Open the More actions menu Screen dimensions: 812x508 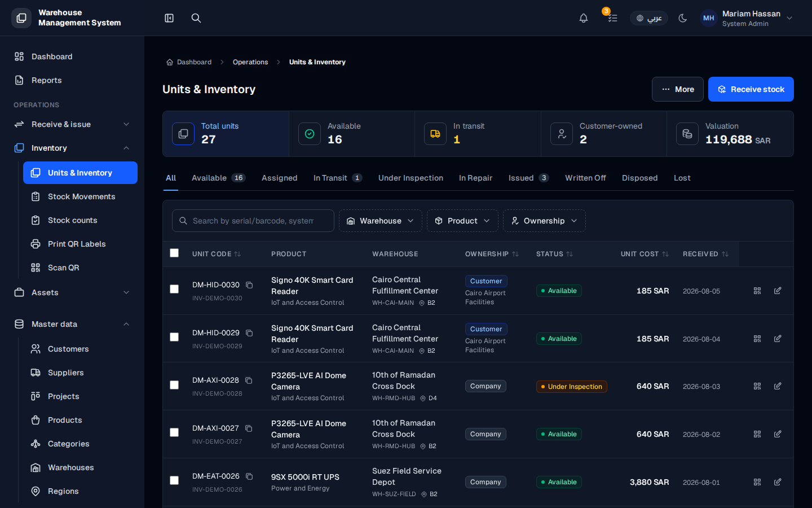[x=678, y=89]
